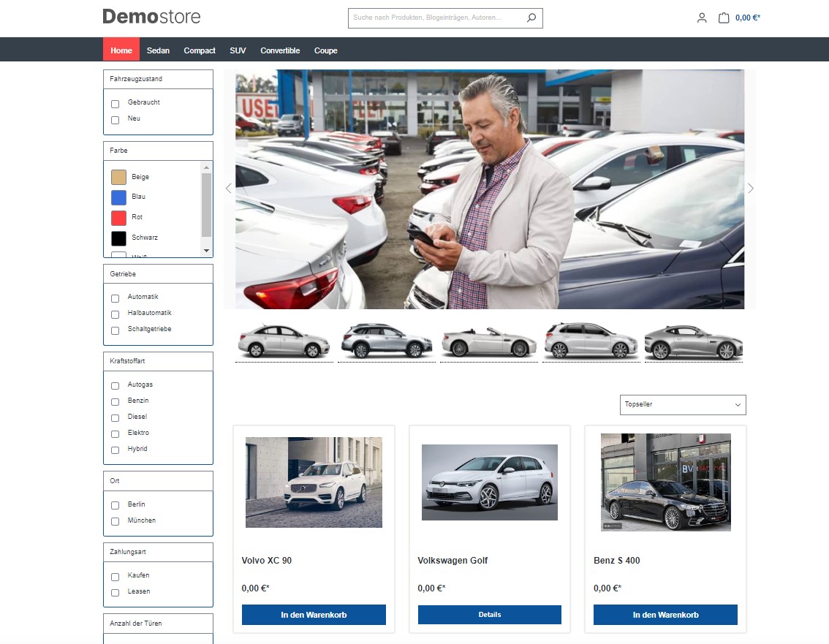Image resolution: width=829 pixels, height=644 pixels.
Task: Go to previous slide with left arrow
Action: pos(228,188)
